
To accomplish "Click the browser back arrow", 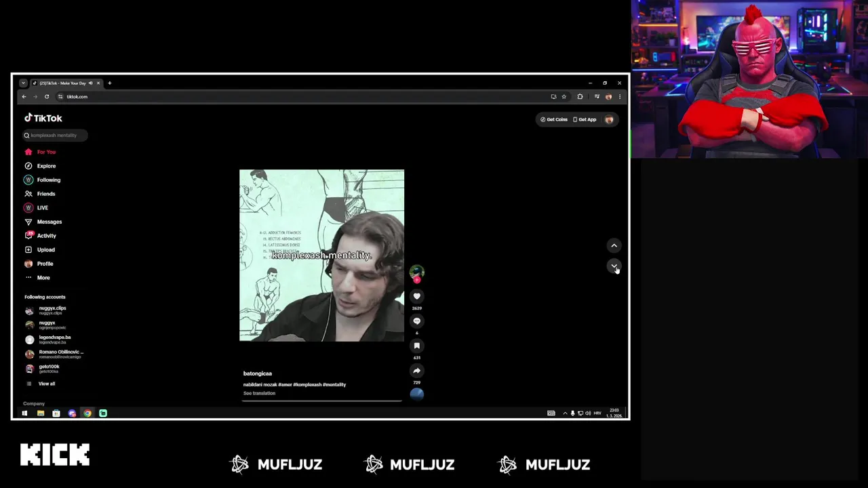I will (24, 97).
